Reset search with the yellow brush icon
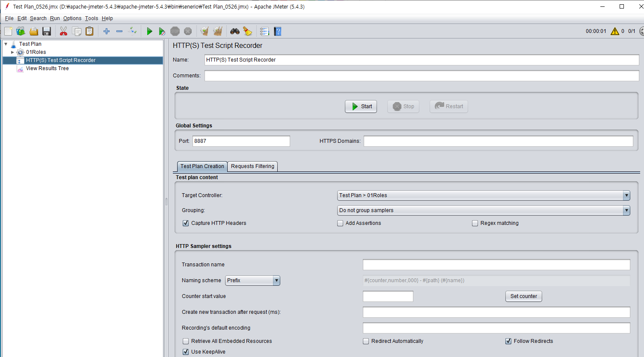Image resolution: width=644 pixels, height=357 pixels. point(247,31)
